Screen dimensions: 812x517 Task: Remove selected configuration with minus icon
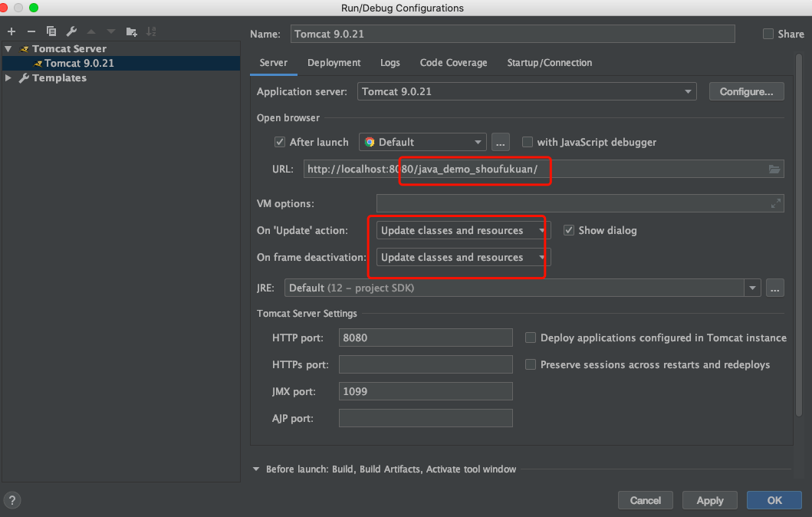(31, 31)
